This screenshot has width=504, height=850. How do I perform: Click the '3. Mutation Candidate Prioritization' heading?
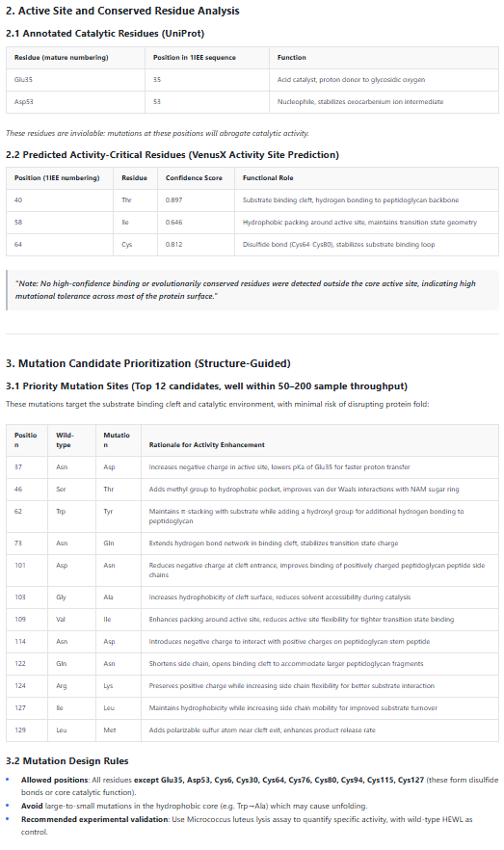[x=148, y=363]
